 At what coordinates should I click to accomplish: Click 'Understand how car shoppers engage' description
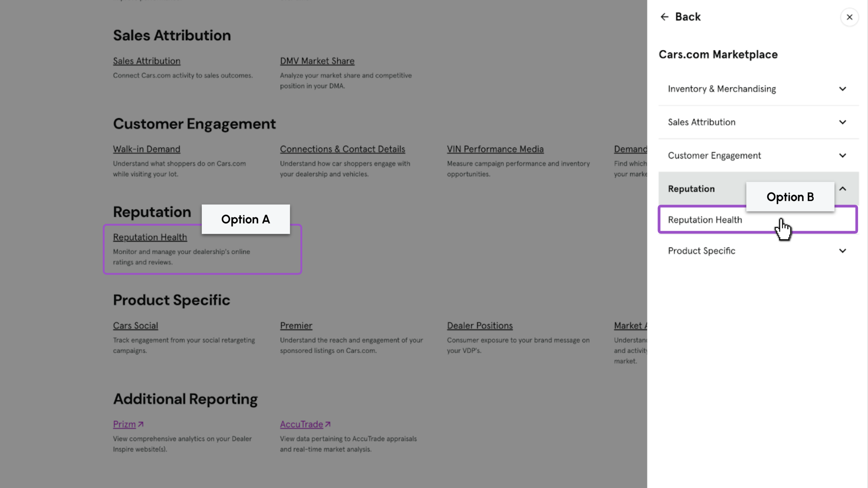pyautogui.click(x=345, y=169)
